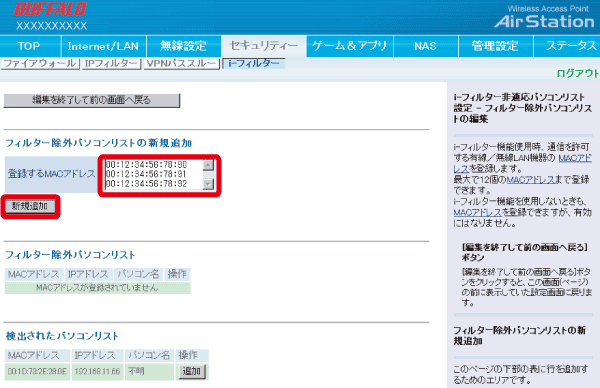Open the ゲーム&アプリ tab
This screenshot has width=600, height=388.
pyautogui.click(x=350, y=46)
